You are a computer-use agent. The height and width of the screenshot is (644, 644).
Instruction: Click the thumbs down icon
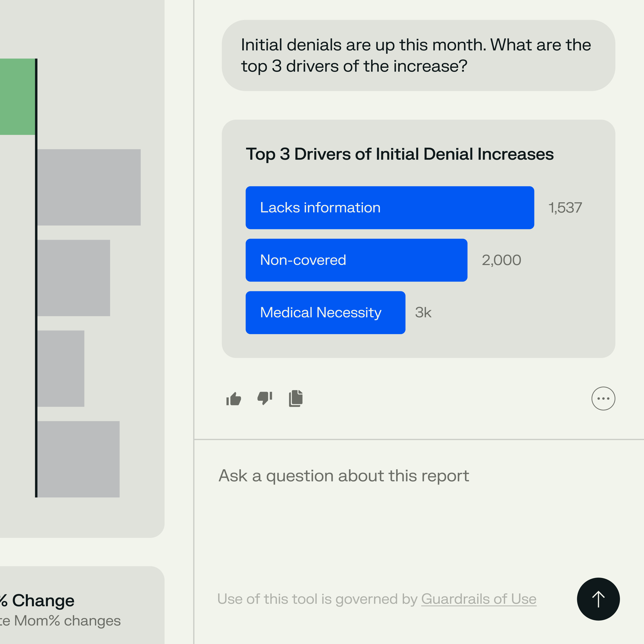click(x=265, y=398)
